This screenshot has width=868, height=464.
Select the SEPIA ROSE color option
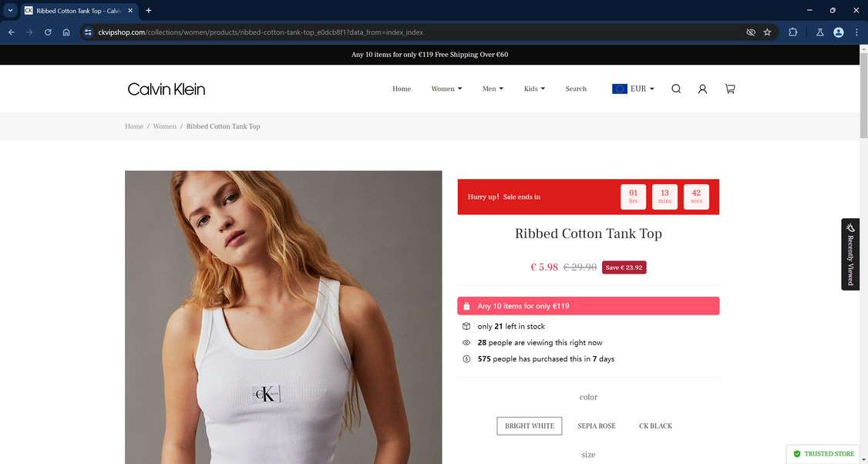(596, 425)
